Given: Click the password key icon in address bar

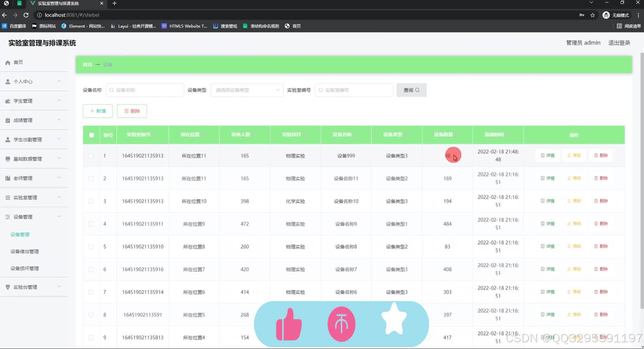Looking at the screenshot, I should coord(582,15).
